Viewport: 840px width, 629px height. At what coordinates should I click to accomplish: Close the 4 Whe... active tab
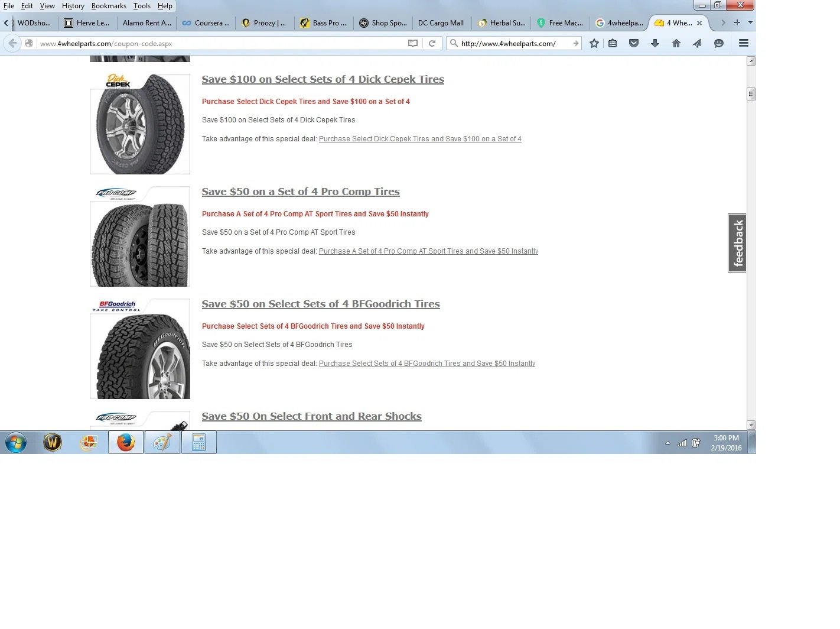(699, 23)
